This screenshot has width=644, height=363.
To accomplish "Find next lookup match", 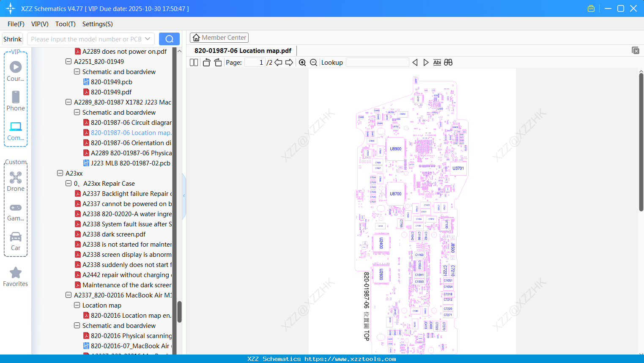I will pos(426,63).
